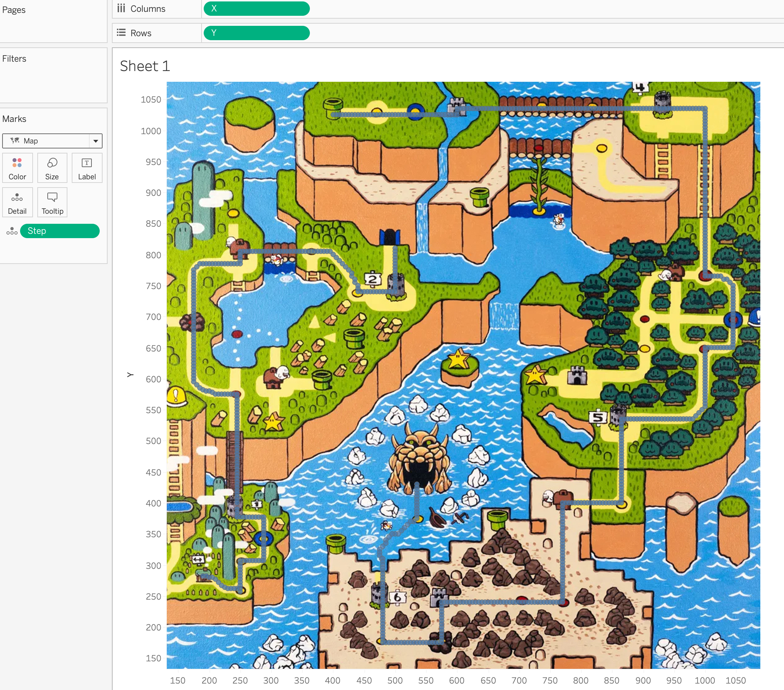The image size is (784, 690).
Task: Click the Sheet 1 title
Action: coord(145,66)
